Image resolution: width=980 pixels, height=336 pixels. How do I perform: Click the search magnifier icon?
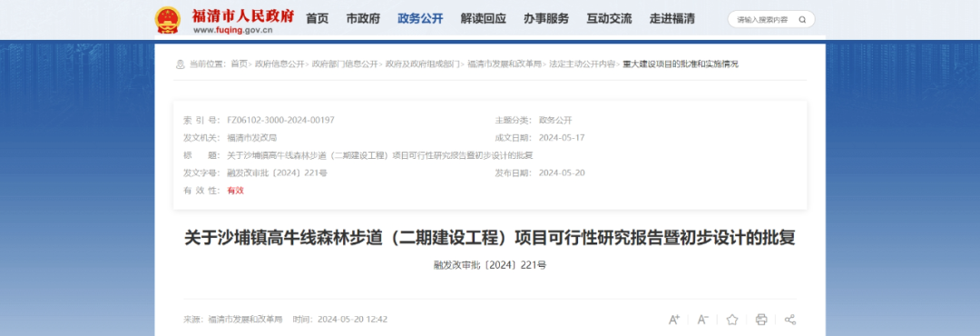point(802,19)
